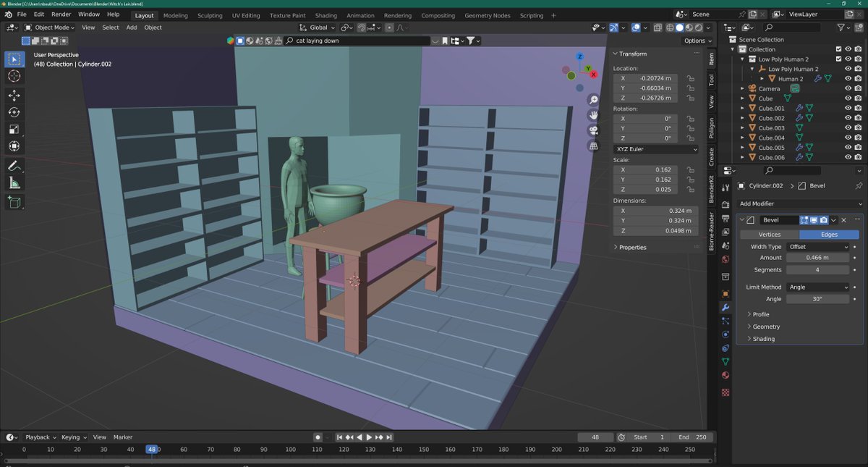The width and height of the screenshot is (868, 467).
Task: Expand the Profile subpanel
Action: point(760,314)
